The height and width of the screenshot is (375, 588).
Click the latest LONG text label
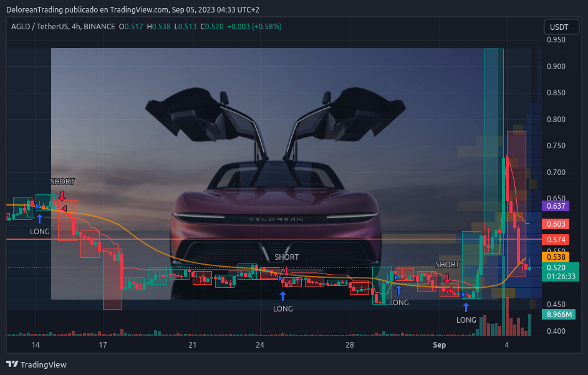(466, 320)
